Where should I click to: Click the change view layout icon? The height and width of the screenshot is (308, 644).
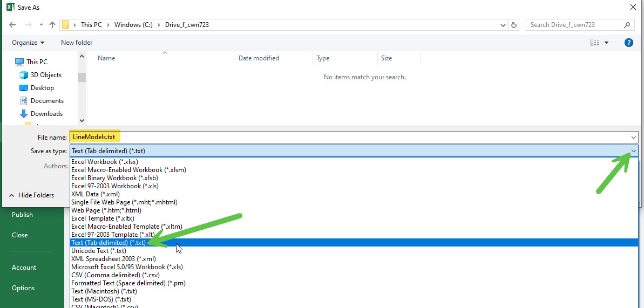pyautogui.click(x=595, y=43)
